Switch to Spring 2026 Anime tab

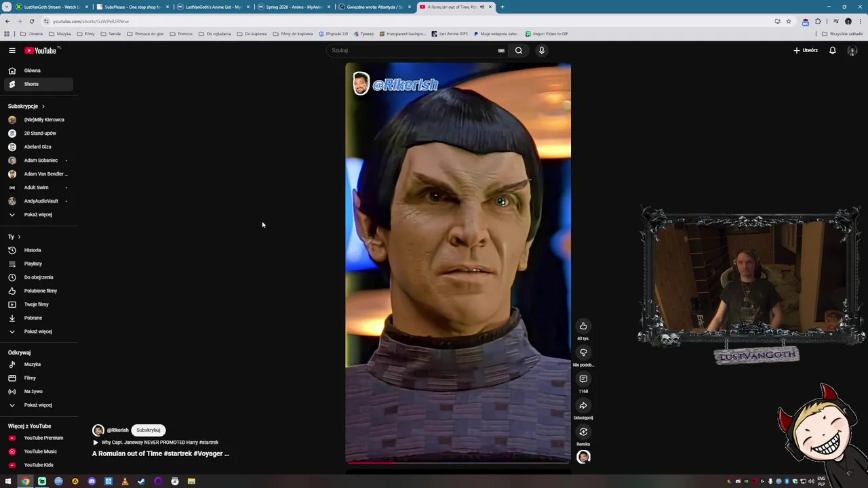pyautogui.click(x=294, y=7)
